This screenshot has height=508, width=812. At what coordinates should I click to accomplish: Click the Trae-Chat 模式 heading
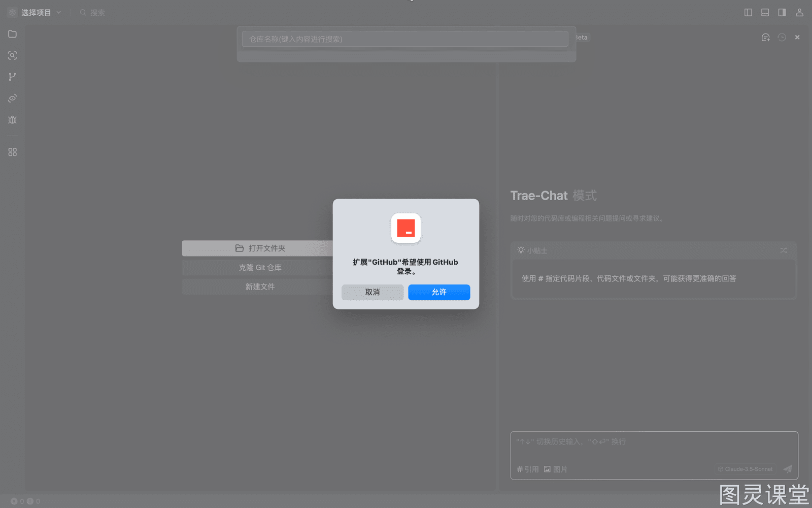click(x=554, y=196)
